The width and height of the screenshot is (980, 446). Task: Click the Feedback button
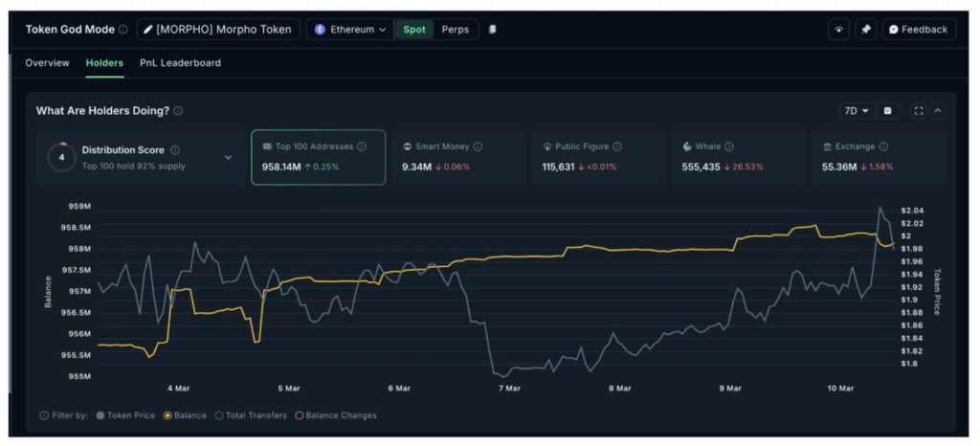click(918, 30)
